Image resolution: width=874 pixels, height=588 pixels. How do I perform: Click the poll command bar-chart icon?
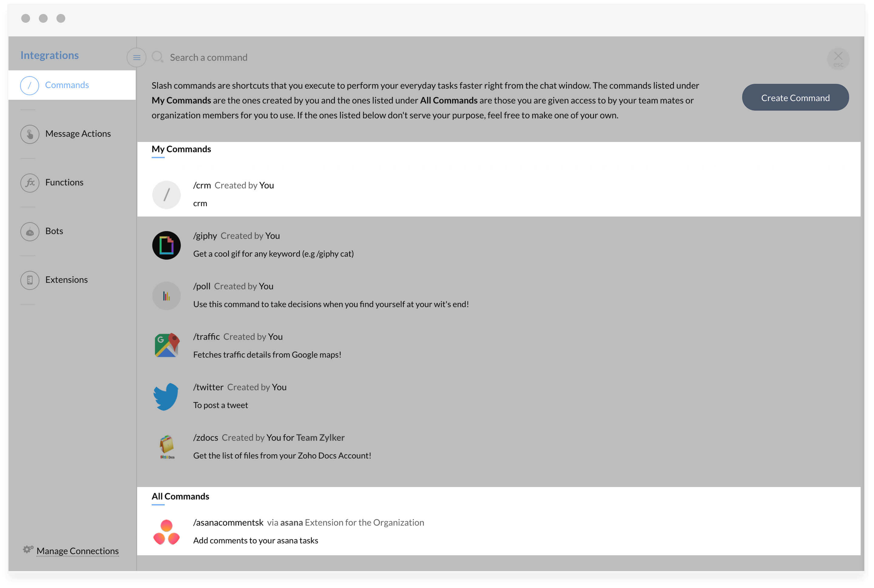click(166, 296)
